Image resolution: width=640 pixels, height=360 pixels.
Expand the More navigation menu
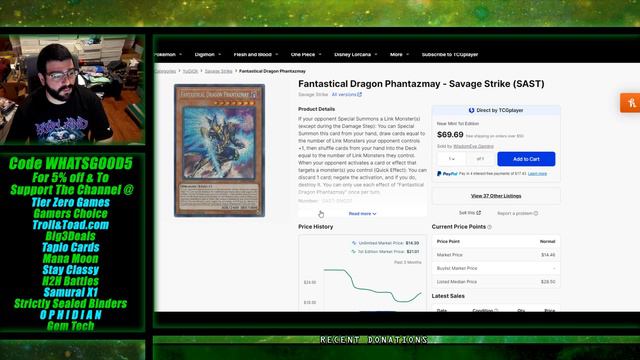pyautogui.click(x=399, y=54)
